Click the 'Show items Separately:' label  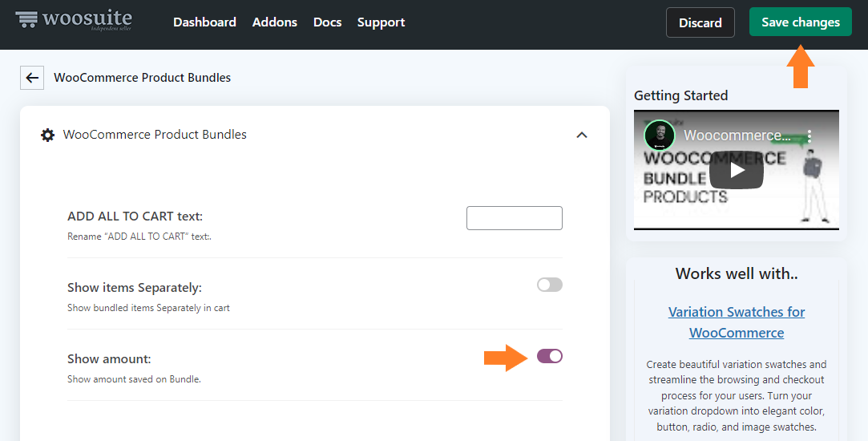coord(135,288)
